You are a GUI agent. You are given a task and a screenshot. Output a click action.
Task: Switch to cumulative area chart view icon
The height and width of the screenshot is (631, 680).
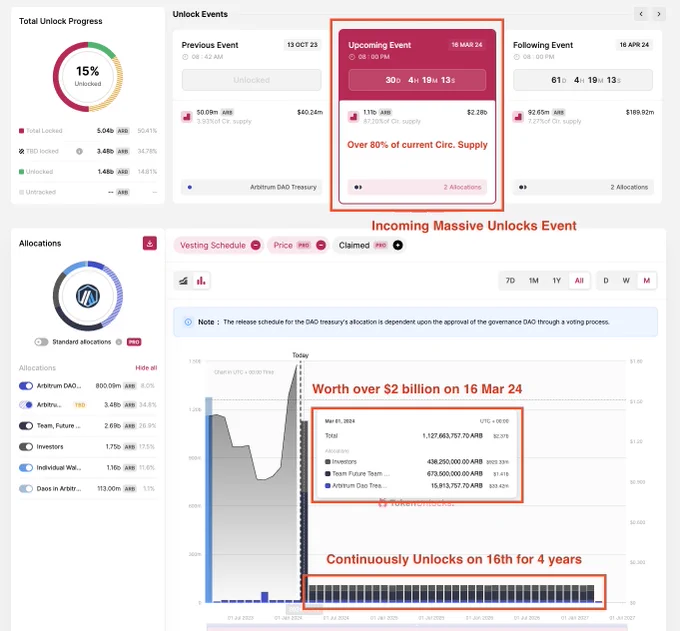pyautogui.click(x=183, y=281)
